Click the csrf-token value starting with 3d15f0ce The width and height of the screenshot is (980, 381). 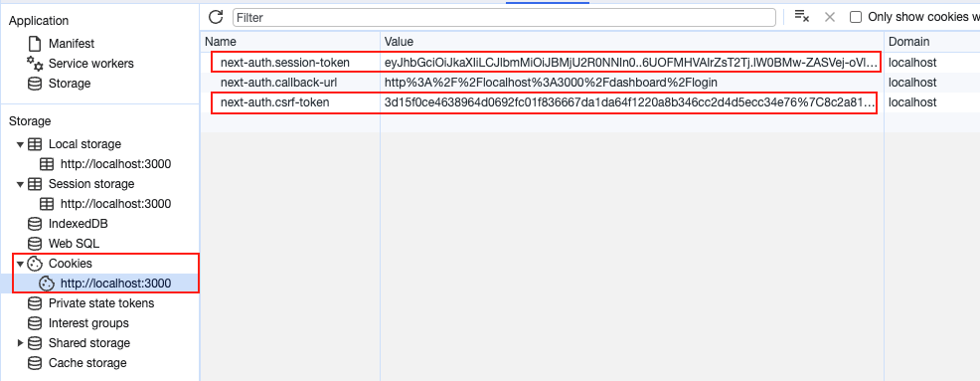click(x=629, y=102)
